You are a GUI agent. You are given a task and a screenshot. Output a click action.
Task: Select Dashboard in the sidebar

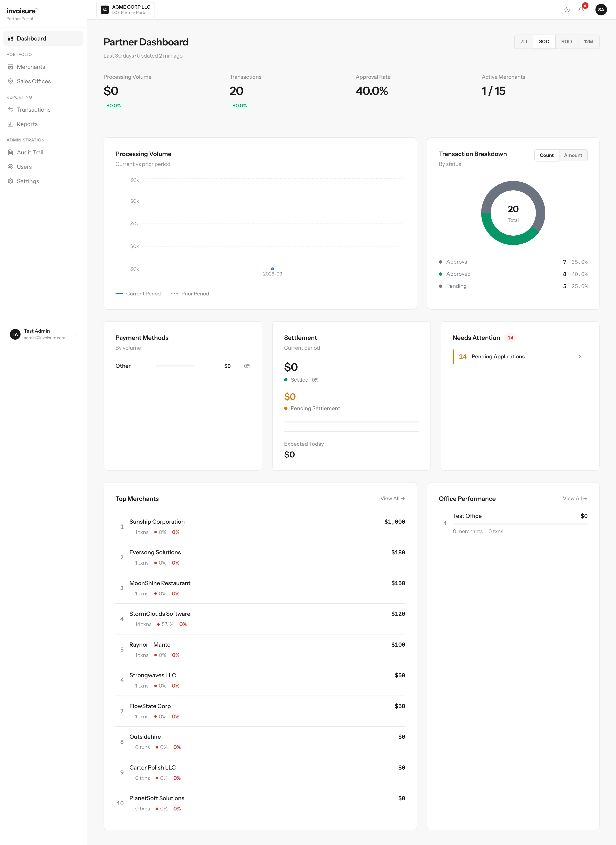coord(31,38)
